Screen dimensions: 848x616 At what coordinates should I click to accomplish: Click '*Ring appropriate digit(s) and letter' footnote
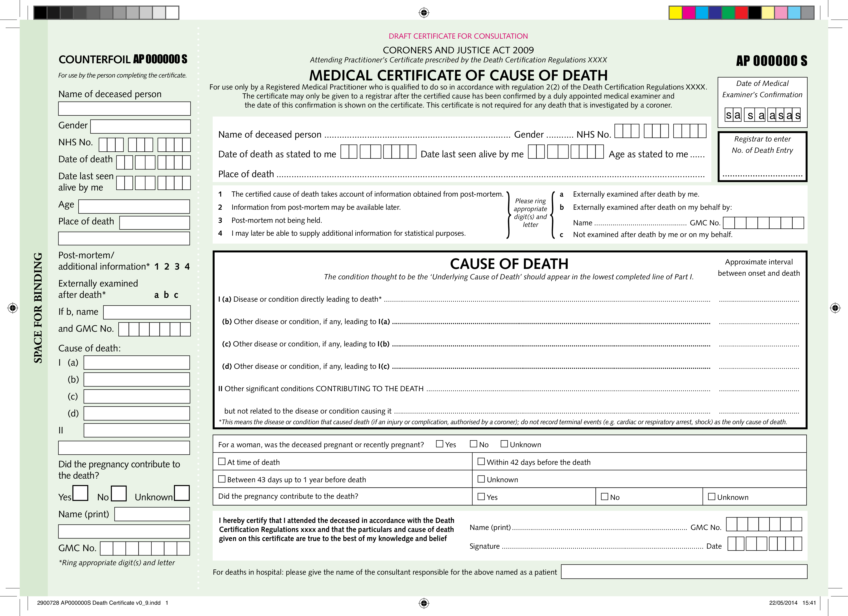[x=117, y=562]
